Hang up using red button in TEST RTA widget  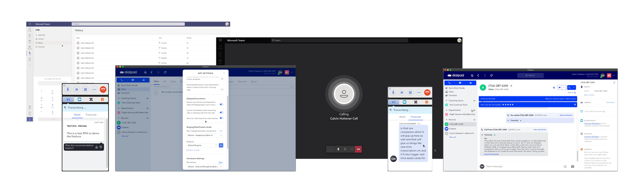[x=103, y=89]
